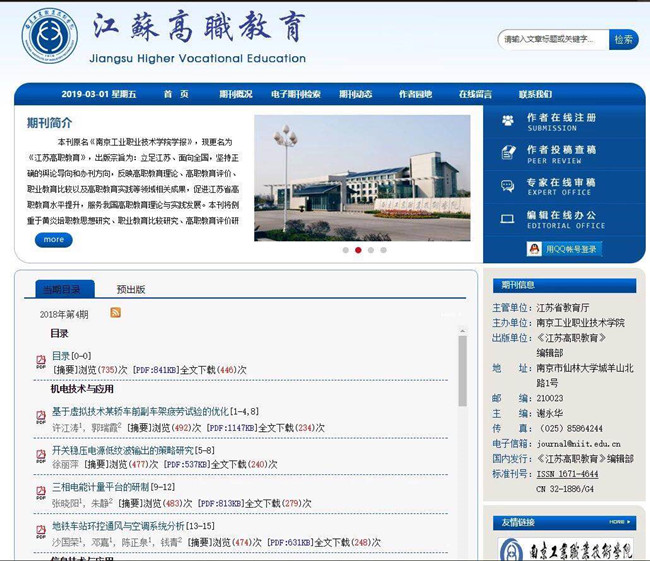Open article 开关稳压电源低纹波输出的策略研究

tap(123, 450)
